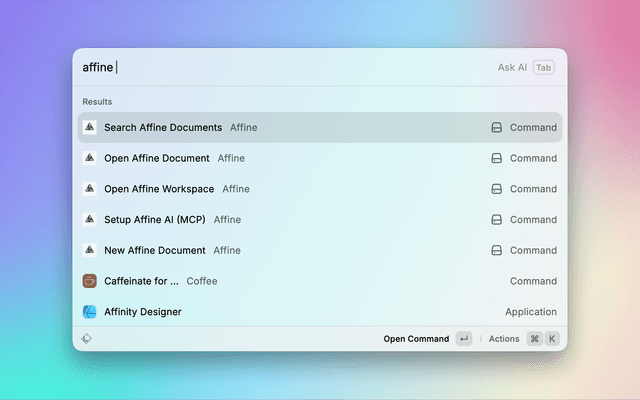
Task: Choose the Open Affine Workspace command
Action: click(159, 189)
